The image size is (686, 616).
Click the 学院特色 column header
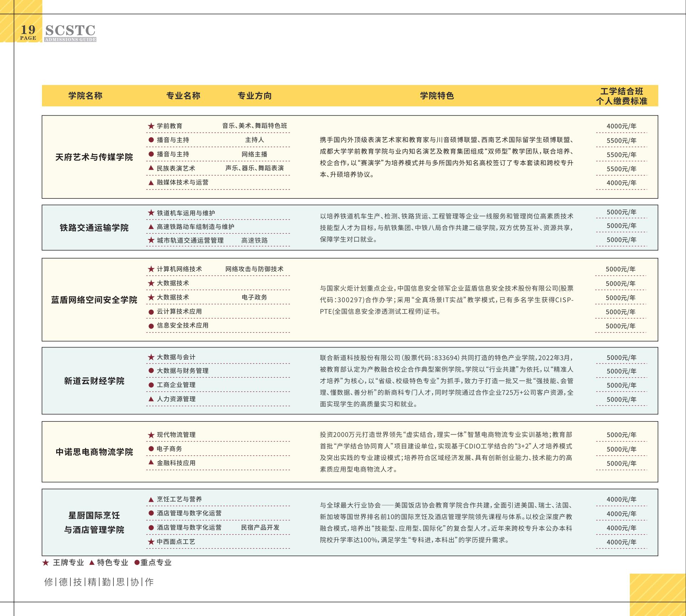click(x=437, y=96)
